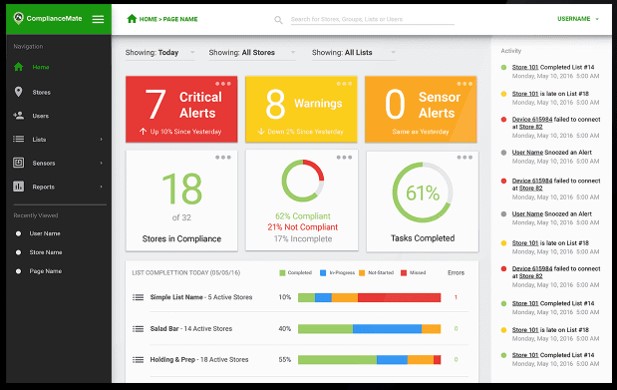Screen dimensions: 617x390
Task: Click HOME breadcrumb link
Action: (148, 19)
